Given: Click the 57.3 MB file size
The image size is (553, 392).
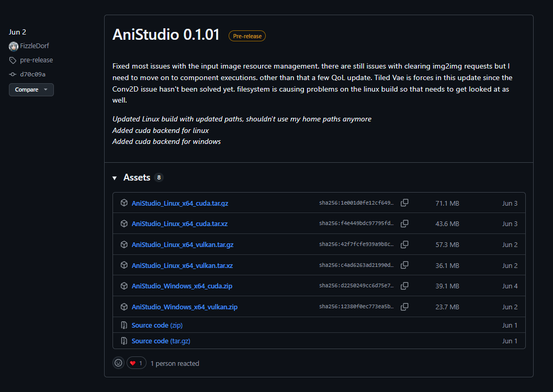Looking at the screenshot, I should (447, 244).
